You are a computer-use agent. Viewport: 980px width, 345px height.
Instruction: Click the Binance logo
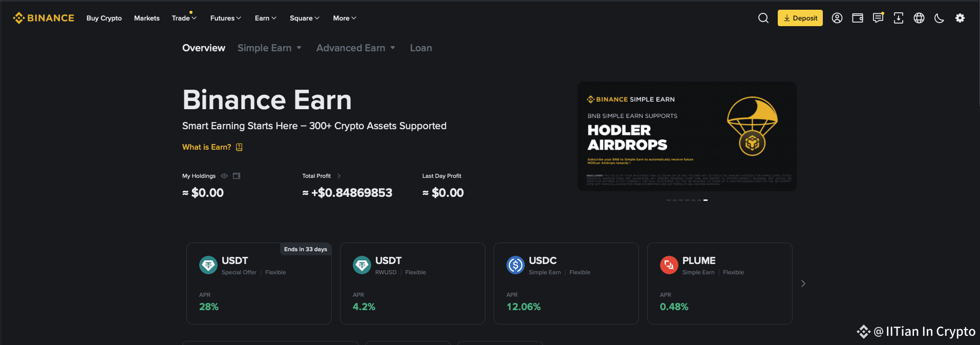coord(44,18)
